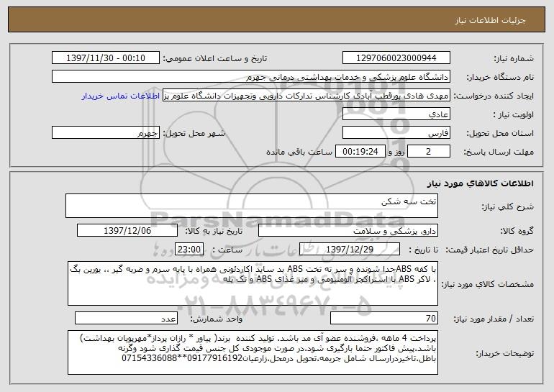Click the label شرح کلی نیاز
Screen dimensions: 554x392
click(x=508, y=206)
